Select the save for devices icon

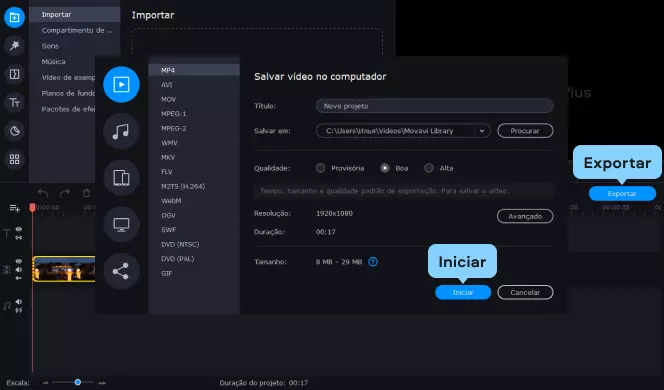pyautogui.click(x=121, y=178)
